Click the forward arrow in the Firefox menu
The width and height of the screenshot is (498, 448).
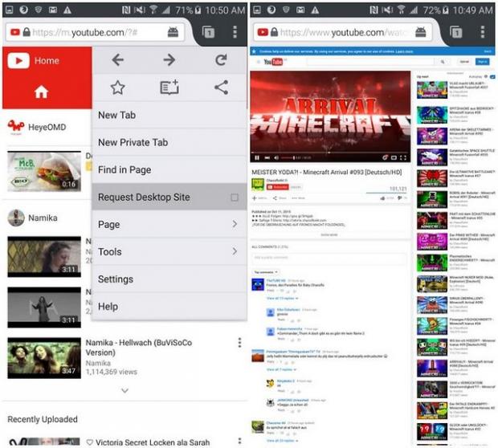(169, 60)
